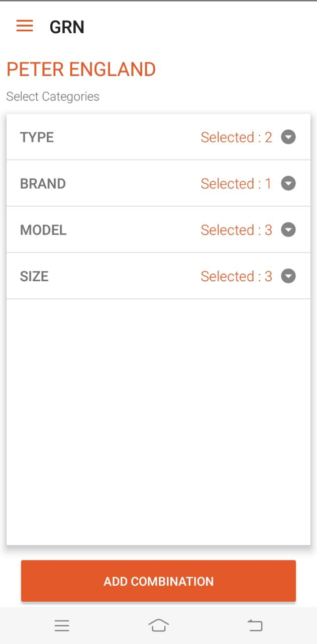Expand the TYPE dropdown arrow
The image size is (317, 644).
coord(288,137)
